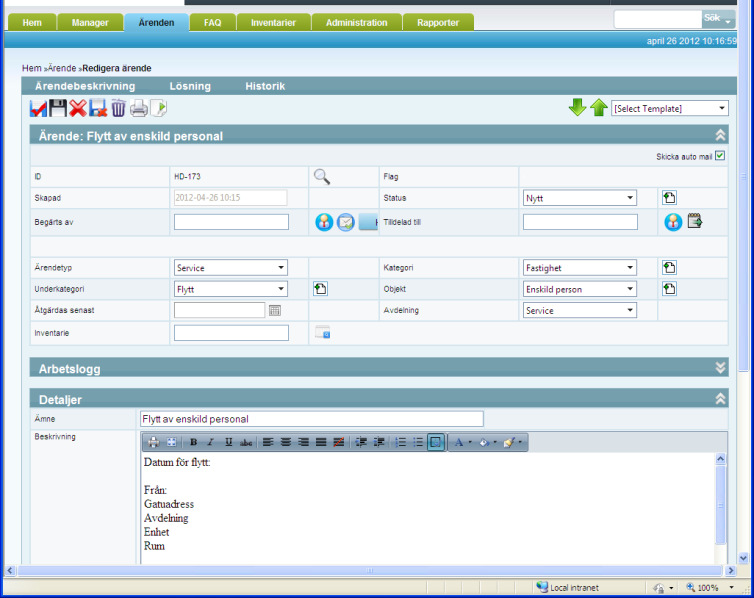Click the print icon in the editor toolbar

(x=153, y=442)
